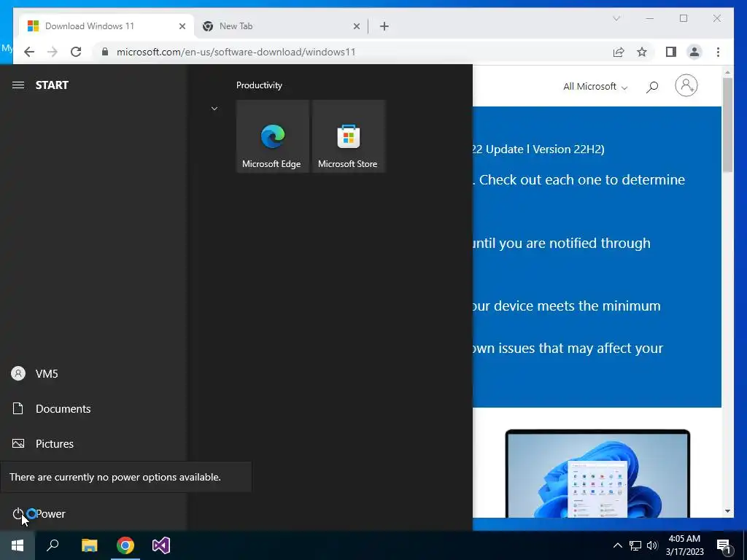The image size is (747, 560).
Task: Reload the current page
Action: (76, 52)
